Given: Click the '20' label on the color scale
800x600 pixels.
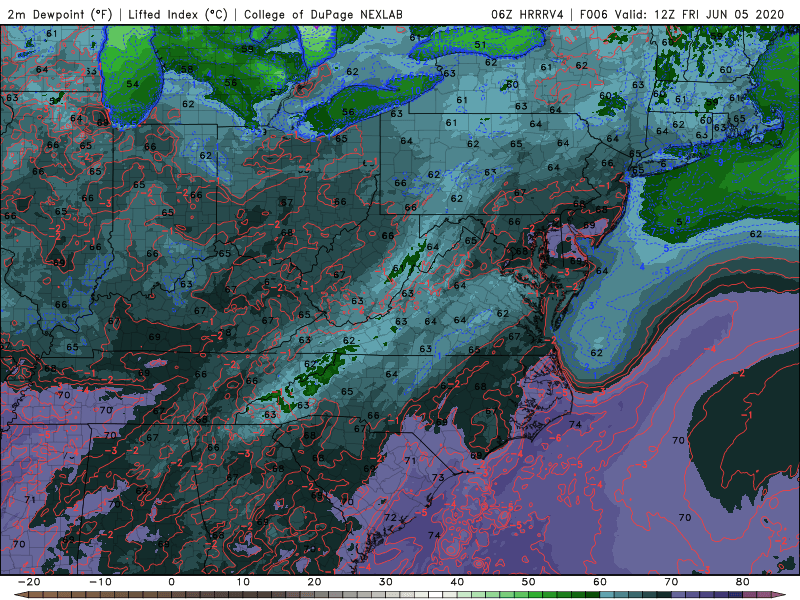Looking at the screenshot, I should tap(314, 582).
